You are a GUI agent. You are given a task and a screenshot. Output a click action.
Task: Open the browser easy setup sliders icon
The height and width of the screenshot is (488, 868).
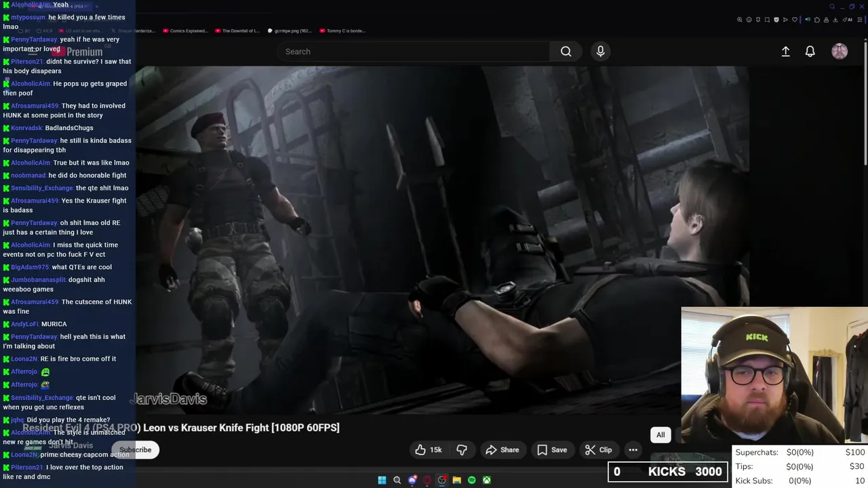(x=860, y=20)
